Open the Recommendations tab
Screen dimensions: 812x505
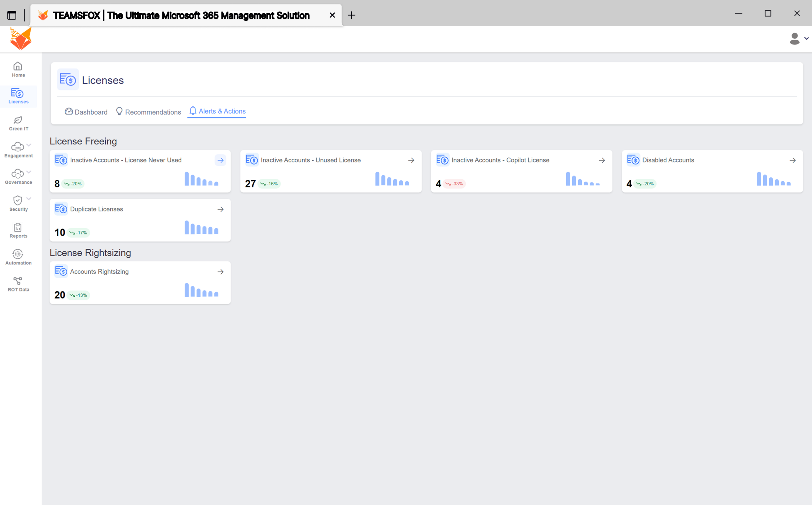tap(148, 111)
